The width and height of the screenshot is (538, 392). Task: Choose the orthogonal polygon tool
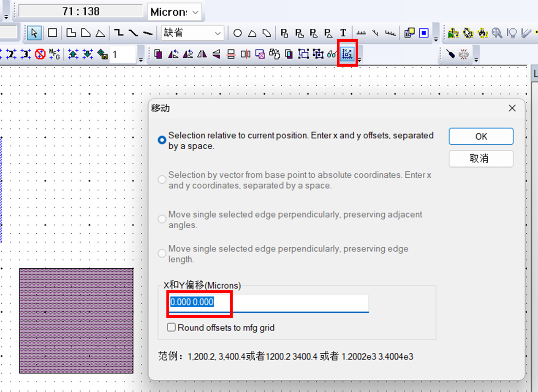tap(72, 33)
